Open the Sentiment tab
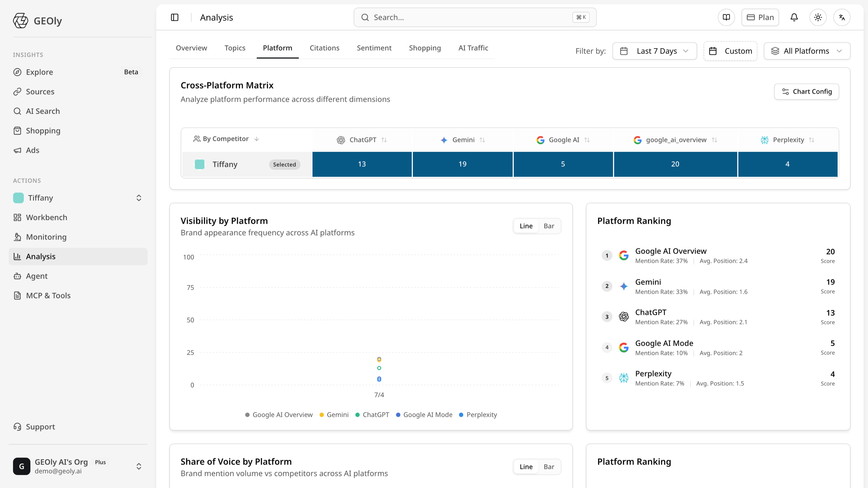 click(374, 48)
